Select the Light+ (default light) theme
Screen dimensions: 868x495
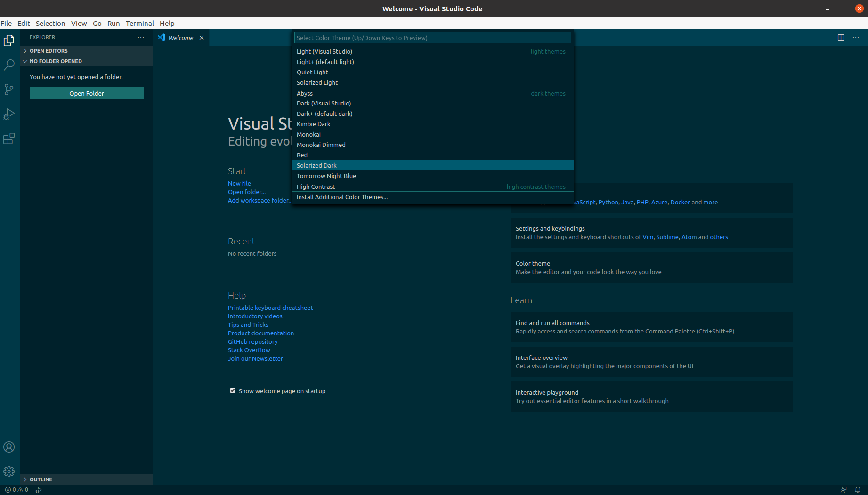(432, 62)
